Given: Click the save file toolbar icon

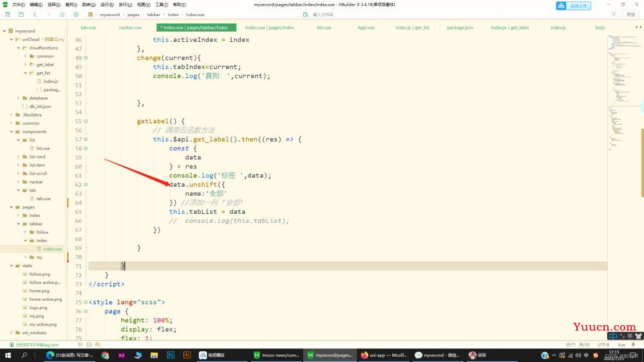Looking at the screenshot, I should coord(21,14).
